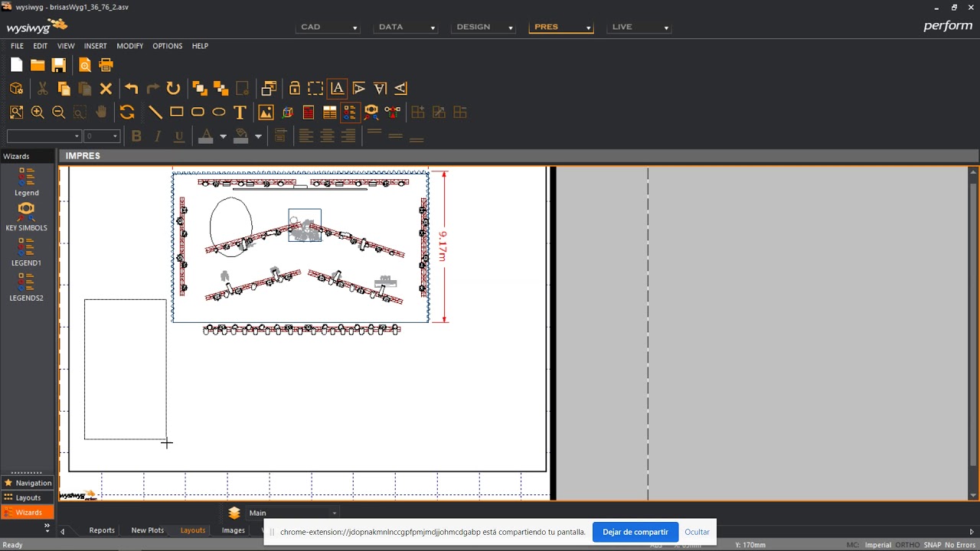
Task: Insert a spreadsheet table icon
Action: (x=330, y=112)
